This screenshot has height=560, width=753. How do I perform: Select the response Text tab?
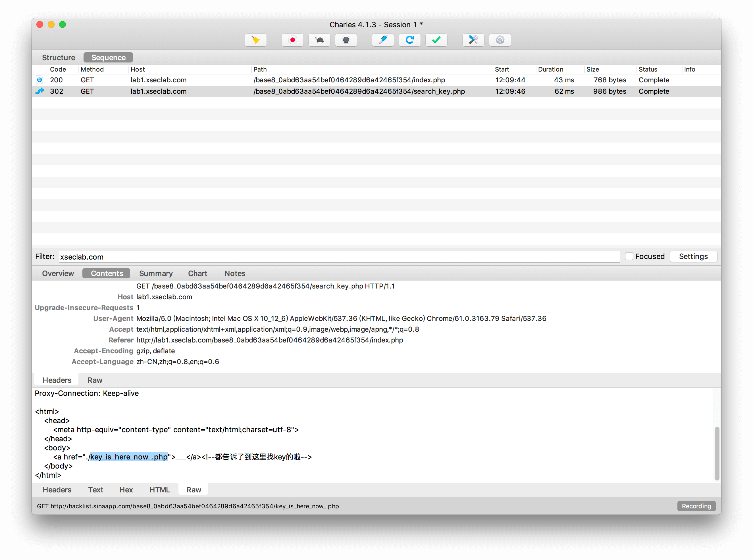click(96, 490)
